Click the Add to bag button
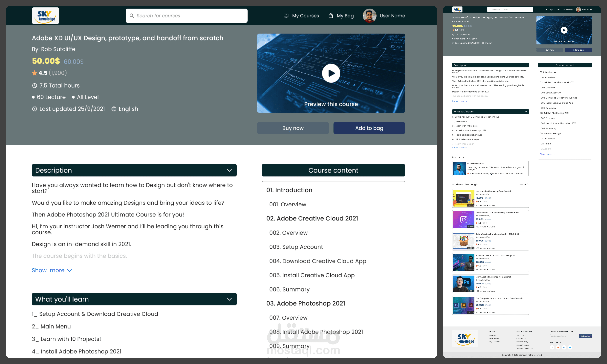This screenshot has height=364, width=607. click(369, 128)
